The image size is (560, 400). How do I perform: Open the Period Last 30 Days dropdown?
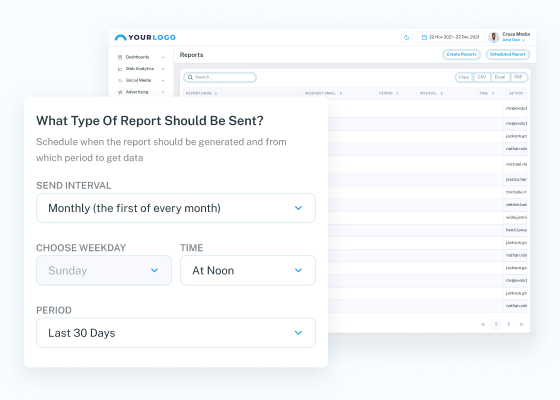tap(176, 333)
